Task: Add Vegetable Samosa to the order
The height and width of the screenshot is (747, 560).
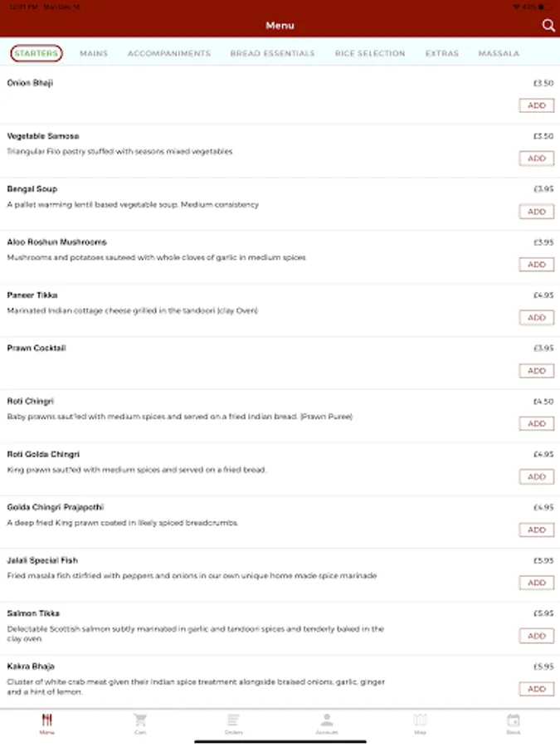Action: click(x=537, y=159)
